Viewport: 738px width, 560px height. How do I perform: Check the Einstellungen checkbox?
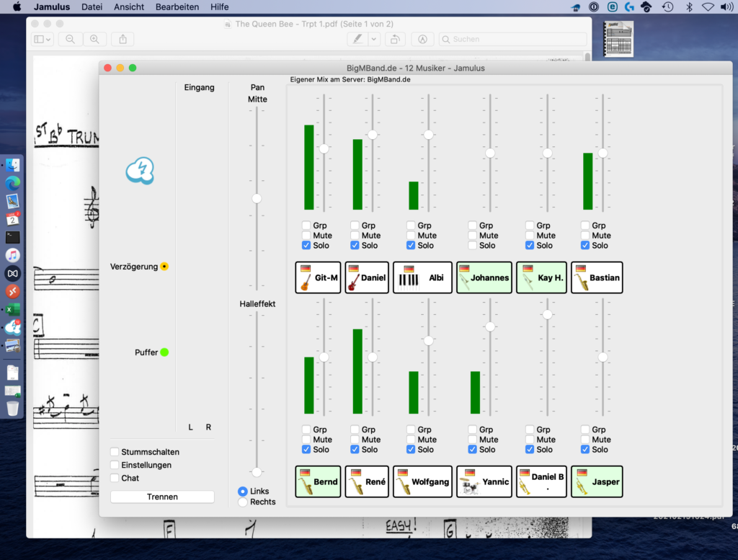pyautogui.click(x=115, y=465)
